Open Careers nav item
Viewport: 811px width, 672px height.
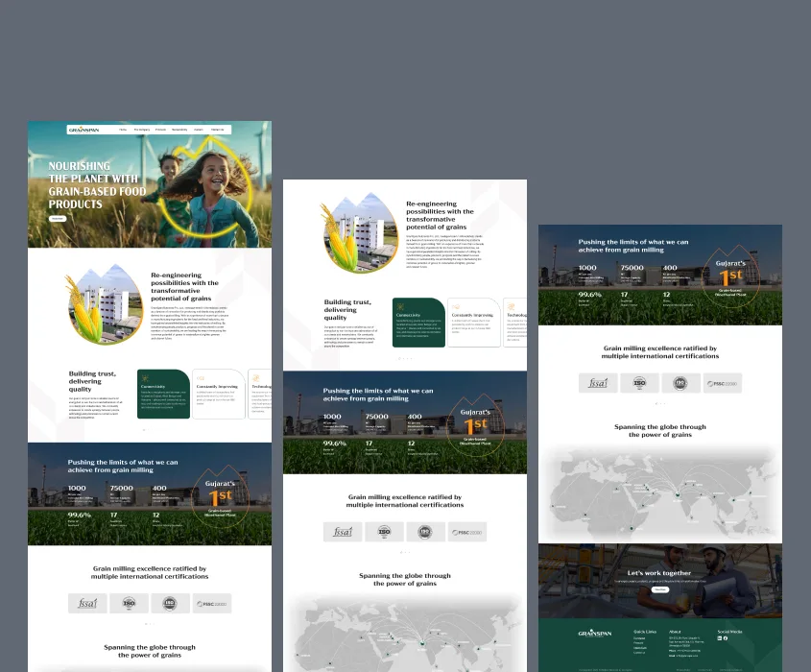click(198, 130)
